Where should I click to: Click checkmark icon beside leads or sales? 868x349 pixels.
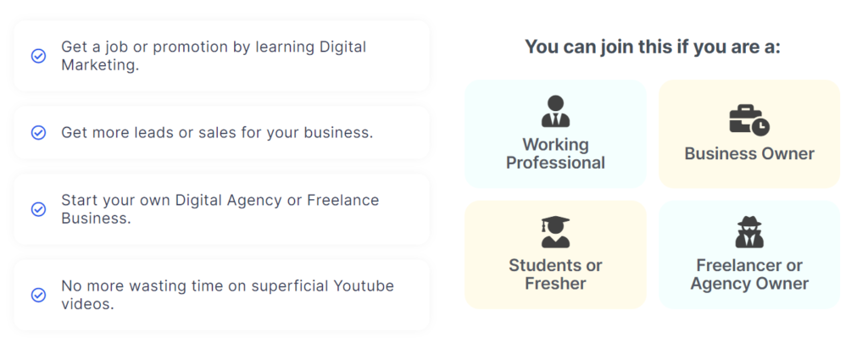point(38,133)
